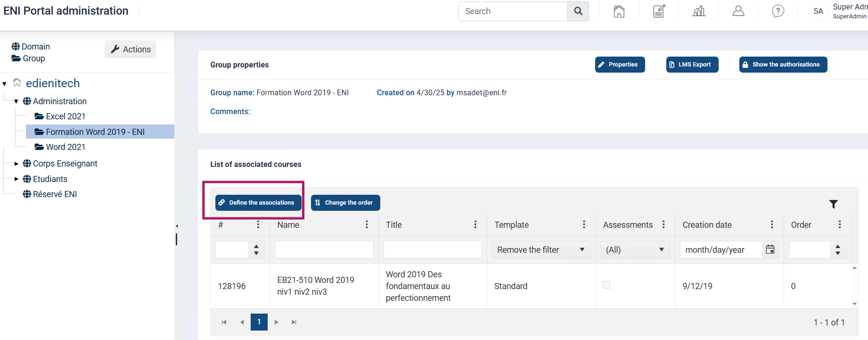Expand the Etudiants tree node
Image resolution: width=868 pixels, height=340 pixels.
(16, 179)
